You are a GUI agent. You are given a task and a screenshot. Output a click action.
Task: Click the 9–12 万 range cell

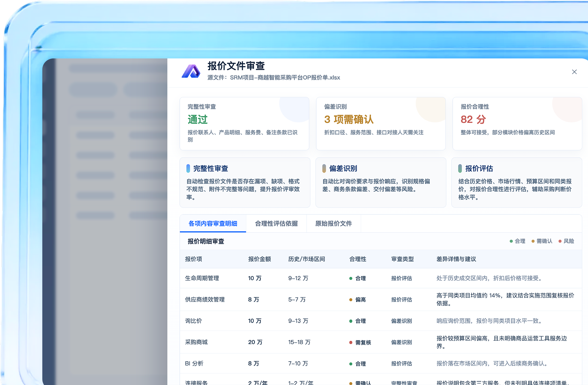coord(298,278)
